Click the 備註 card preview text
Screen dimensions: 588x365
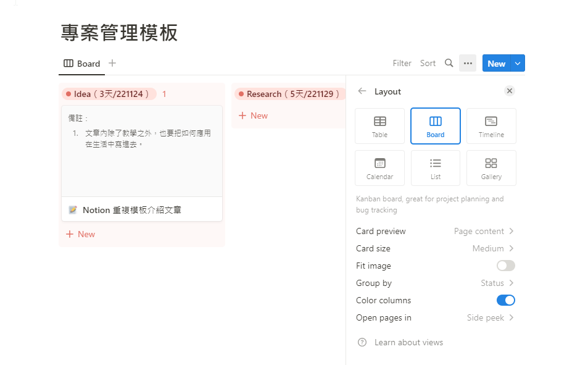tap(78, 119)
